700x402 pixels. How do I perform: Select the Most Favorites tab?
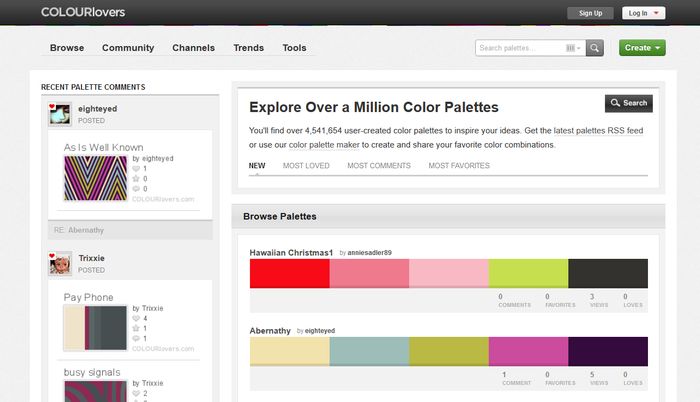tap(459, 166)
